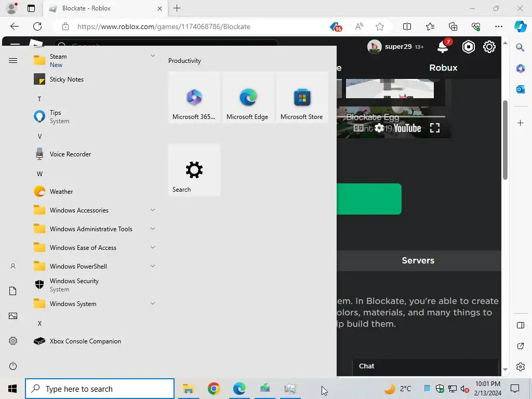Open Edge Collections icon

pyautogui.click(x=453, y=26)
